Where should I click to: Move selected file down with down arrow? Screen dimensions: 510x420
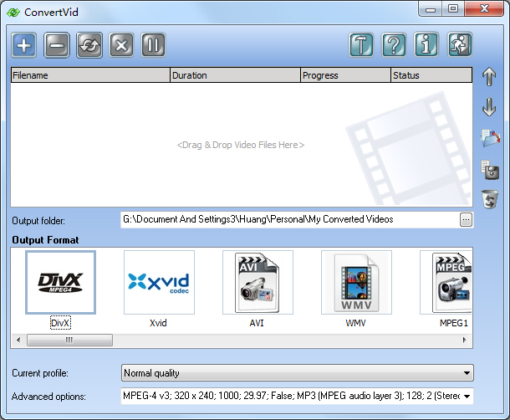click(490, 108)
